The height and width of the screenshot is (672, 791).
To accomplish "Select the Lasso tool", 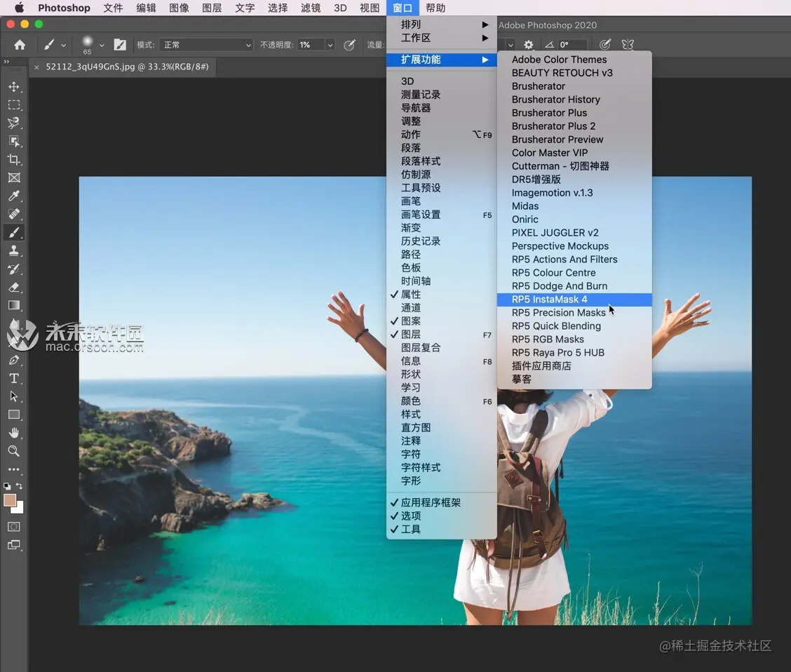I will point(14,123).
